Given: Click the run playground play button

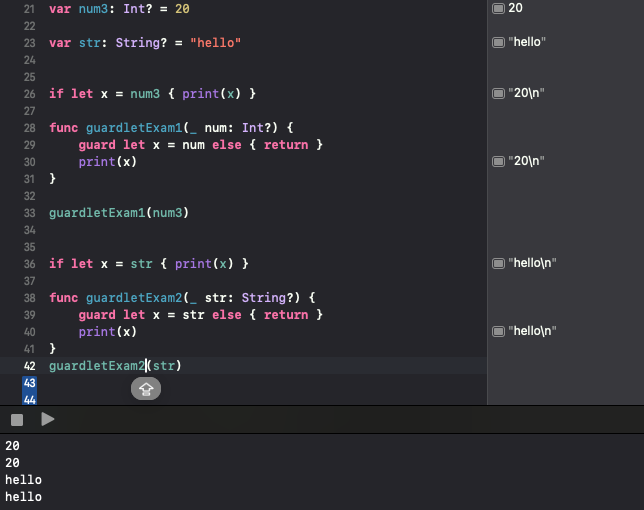Looking at the screenshot, I should (x=48, y=419).
